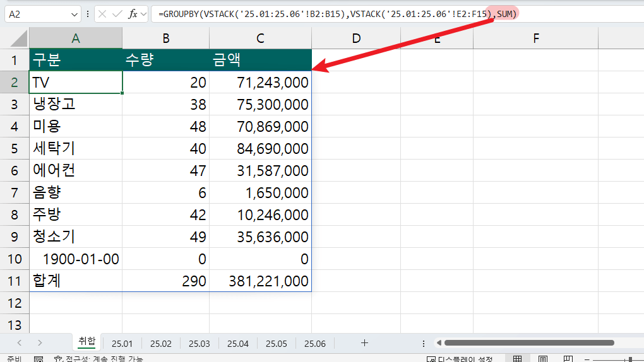Click into the GROUPBY formula bar

[398, 15]
